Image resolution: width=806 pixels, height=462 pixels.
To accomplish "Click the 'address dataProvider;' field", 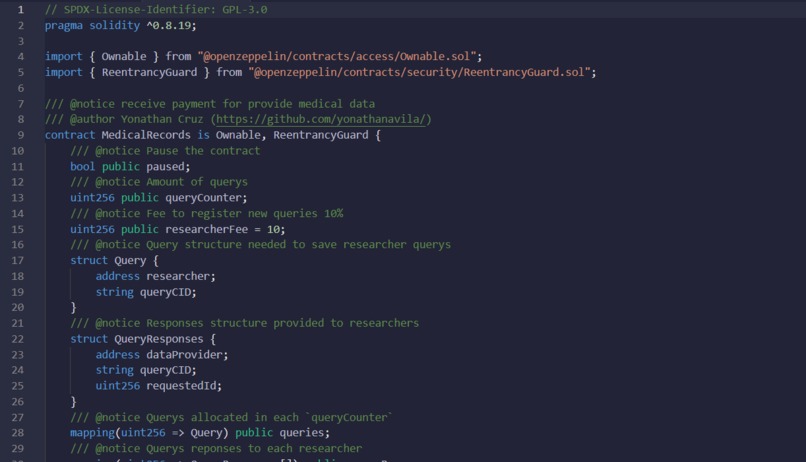I will pyautogui.click(x=161, y=355).
